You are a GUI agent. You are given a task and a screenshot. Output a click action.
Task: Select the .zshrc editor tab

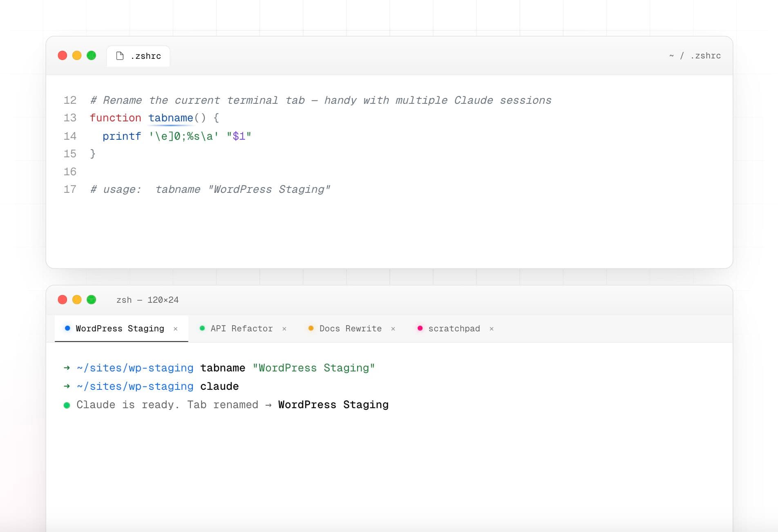coord(139,56)
